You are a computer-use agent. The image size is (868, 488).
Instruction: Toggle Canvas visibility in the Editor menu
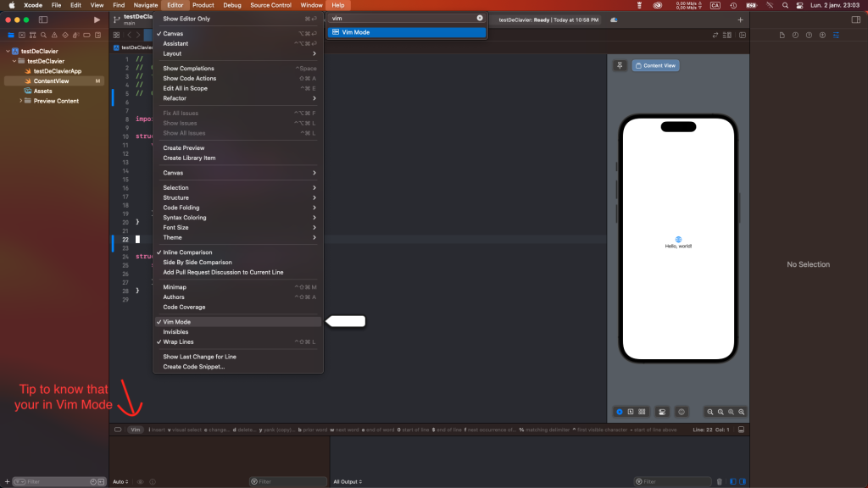[x=238, y=34]
